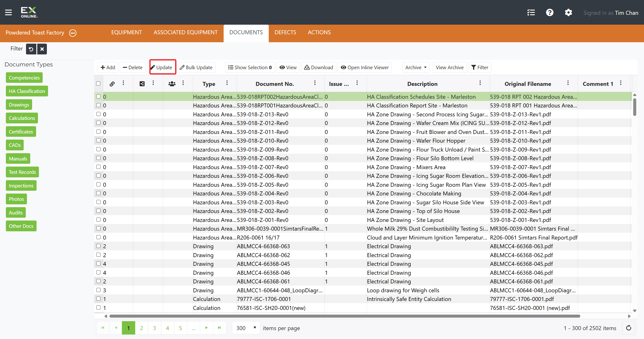Image resolution: width=644 pixels, height=339 pixels.
Task: Clear the filter with X icon
Action: click(42, 49)
